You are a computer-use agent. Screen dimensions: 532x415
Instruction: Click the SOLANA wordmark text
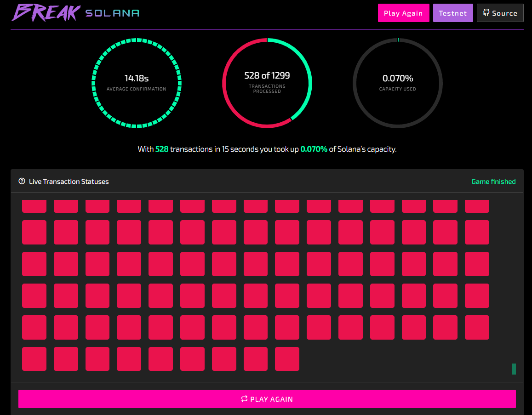coord(112,13)
